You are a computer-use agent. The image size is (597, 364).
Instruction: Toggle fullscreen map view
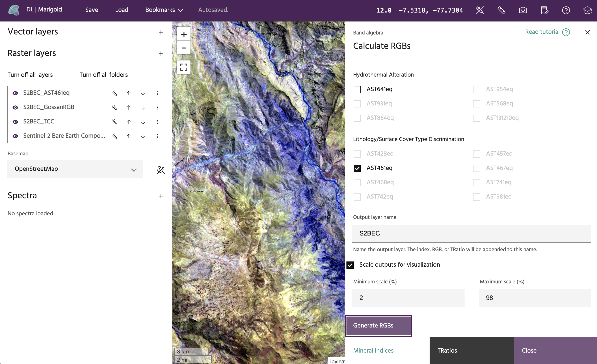tap(184, 67)
